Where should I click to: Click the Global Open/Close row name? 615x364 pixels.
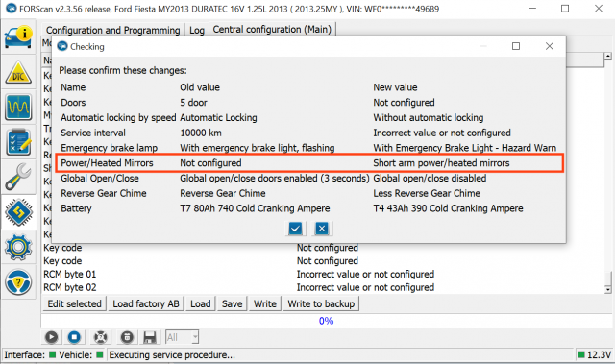pyautogui.click(x=100, y=179)
